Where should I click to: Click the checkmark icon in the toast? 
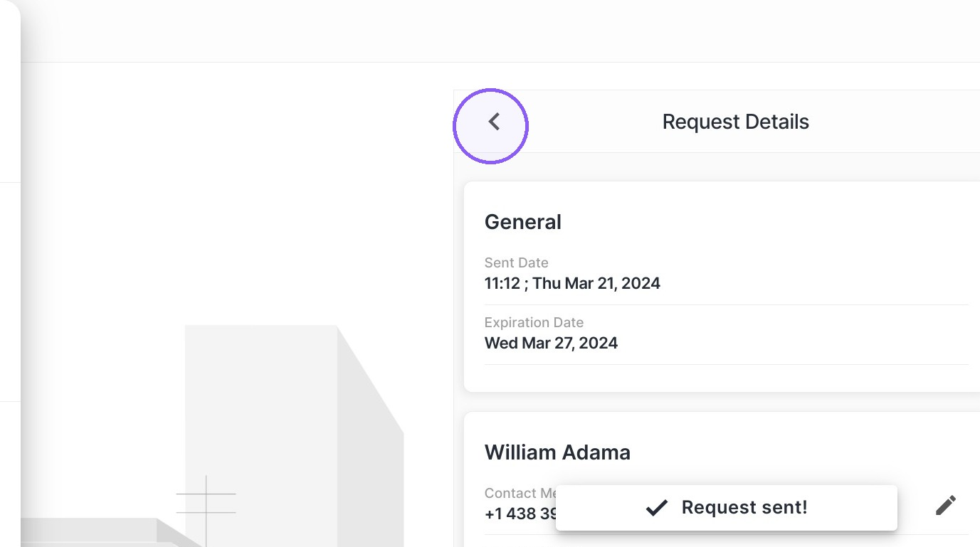[x=656, y=507]
